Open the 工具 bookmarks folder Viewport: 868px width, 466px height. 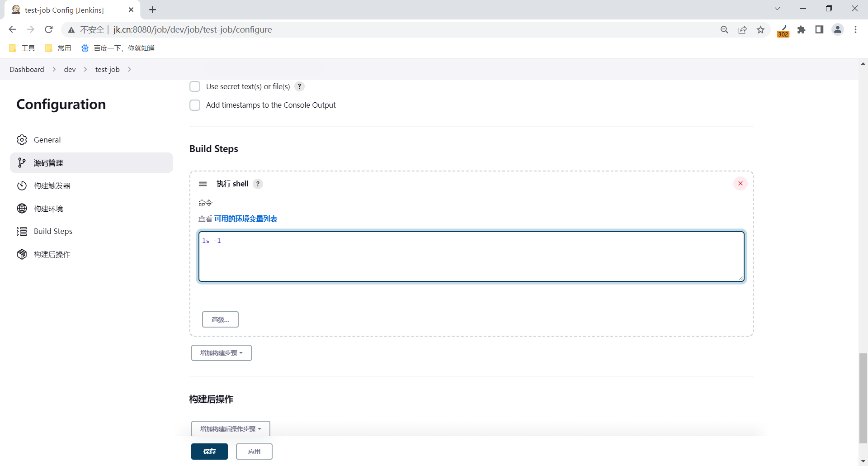[x=22, y=48]
